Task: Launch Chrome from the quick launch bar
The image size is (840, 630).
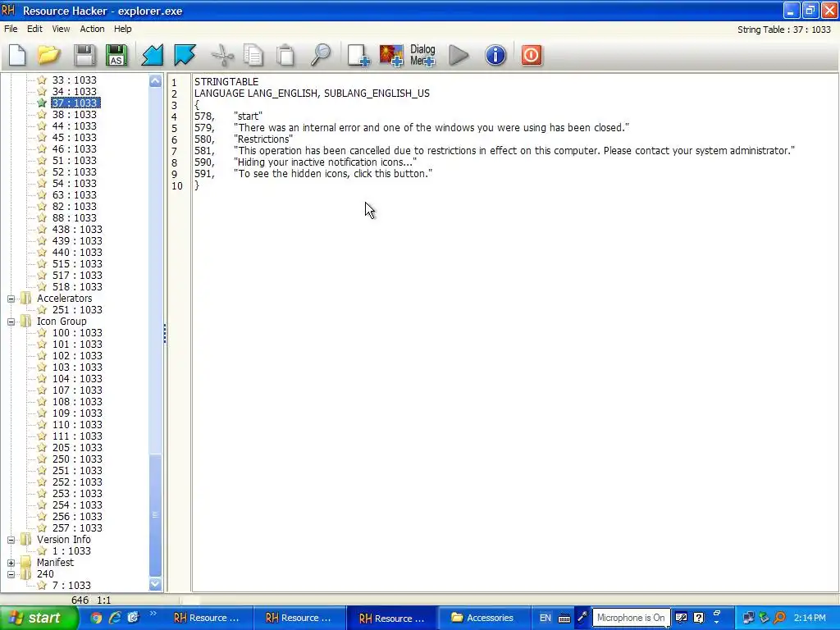Action: pos(96,618)
